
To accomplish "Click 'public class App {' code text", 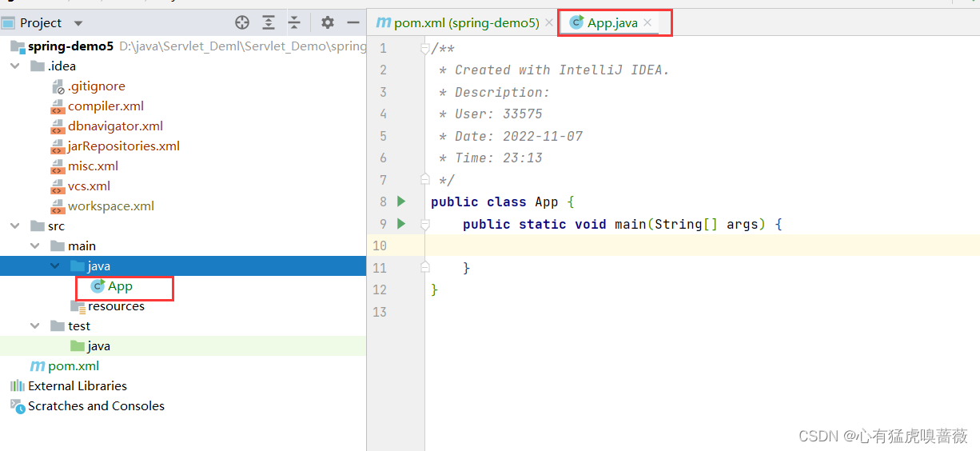I will pyautogui.click(x=503, y=202).
